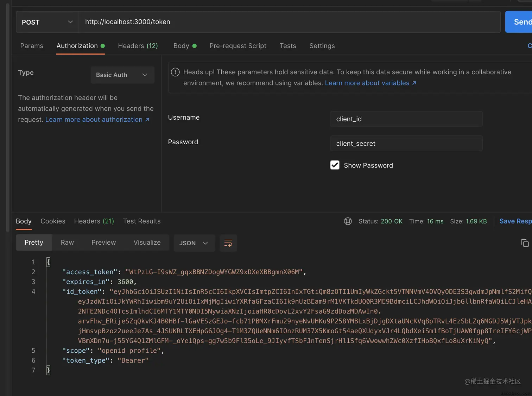
Task: Open the JSON format dropdown
Action: pyautogui.click(x=194, y=243)
